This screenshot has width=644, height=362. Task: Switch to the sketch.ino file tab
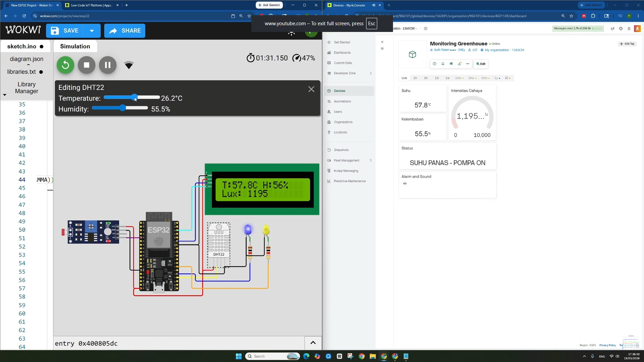pyautogui.click(x=25, y=46)
